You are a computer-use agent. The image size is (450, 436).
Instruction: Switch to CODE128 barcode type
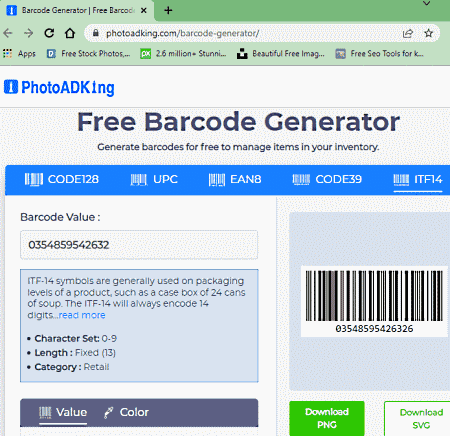(62, 179)
